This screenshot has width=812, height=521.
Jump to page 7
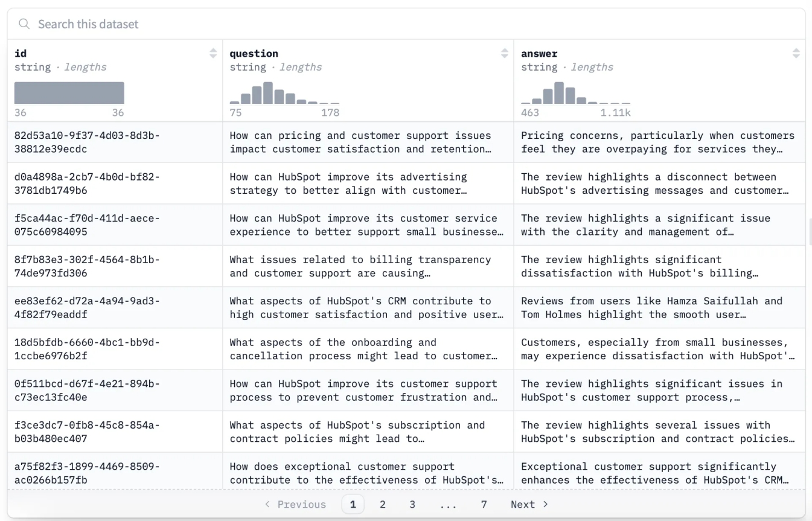[484, 504]
